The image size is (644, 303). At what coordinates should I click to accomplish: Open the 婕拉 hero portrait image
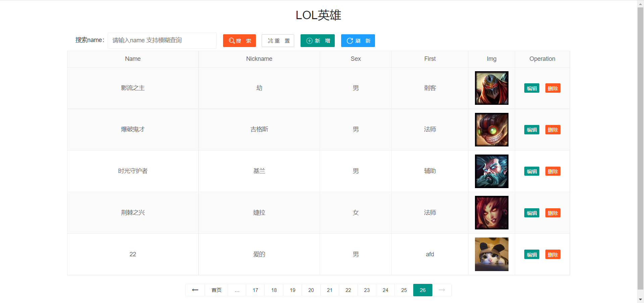click(492, 213)
